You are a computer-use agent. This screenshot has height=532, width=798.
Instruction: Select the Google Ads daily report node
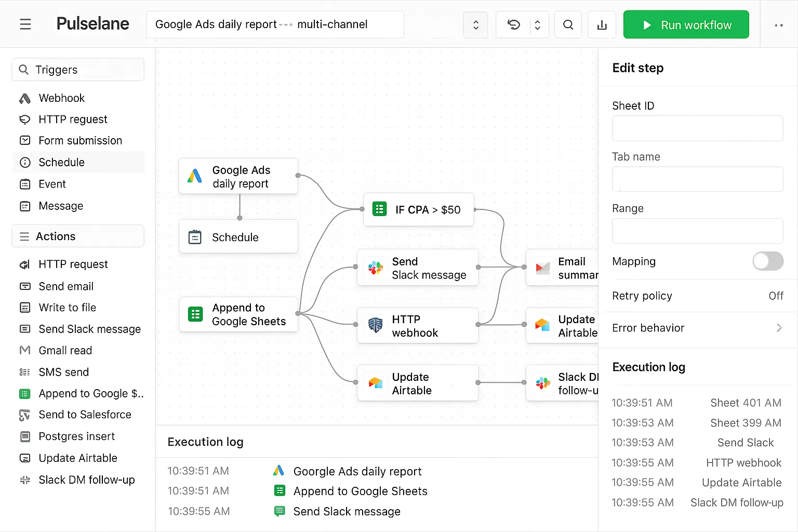[x=238, y=176]
